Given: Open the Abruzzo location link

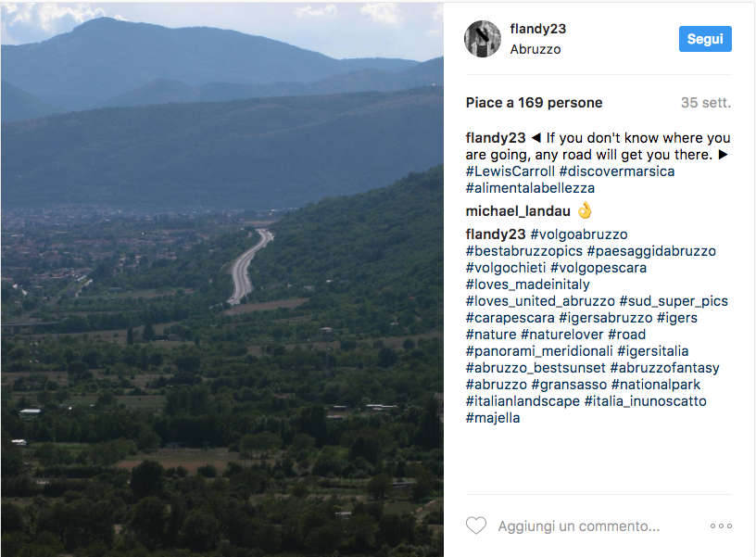Looking at the screenshot, I should point(535,49).
